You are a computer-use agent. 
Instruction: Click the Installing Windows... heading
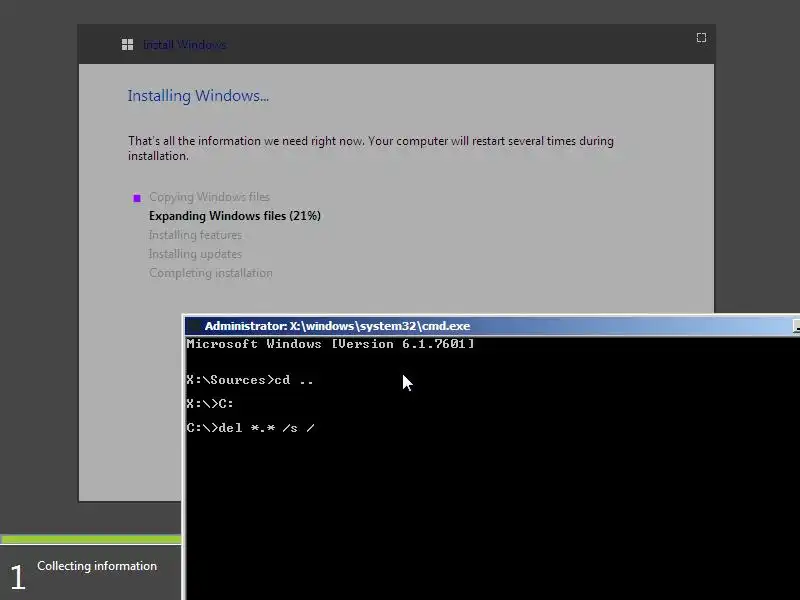click(198, 96)
